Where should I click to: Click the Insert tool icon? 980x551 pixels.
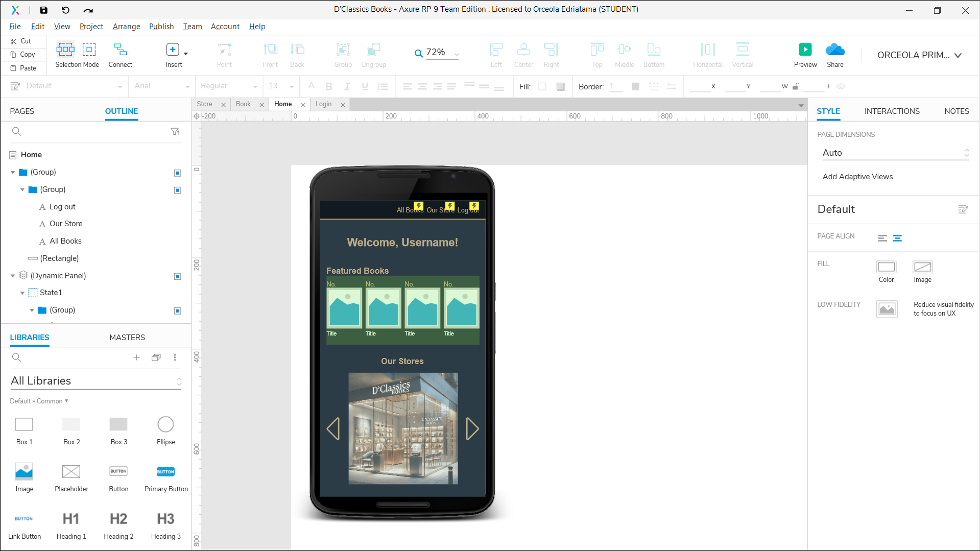pyautogui.click(x=173, y=50)
